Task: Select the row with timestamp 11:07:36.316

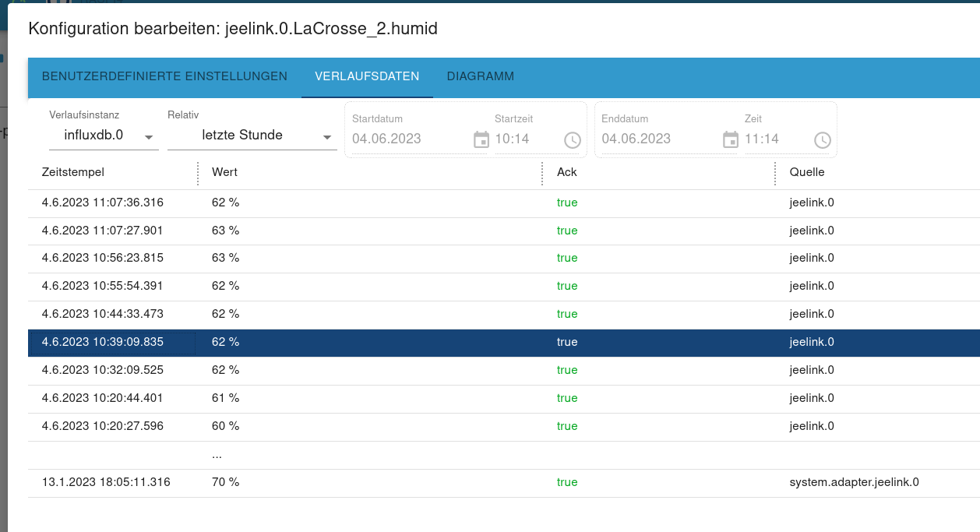Action: click(x=103, y=203)
